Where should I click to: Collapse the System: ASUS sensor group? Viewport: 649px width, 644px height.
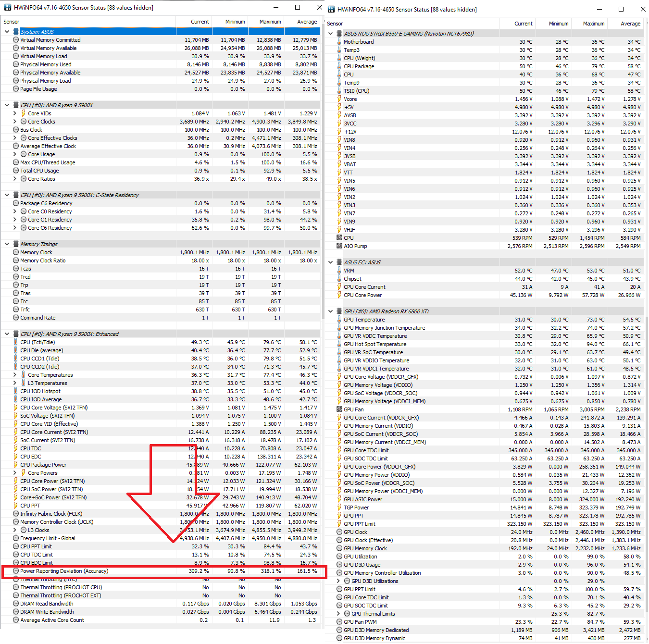point(7,32)
